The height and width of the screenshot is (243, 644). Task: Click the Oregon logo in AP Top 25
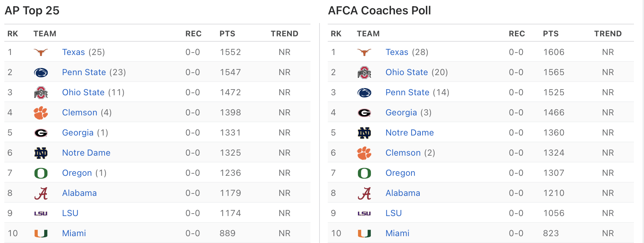click(x=41, y=173)
